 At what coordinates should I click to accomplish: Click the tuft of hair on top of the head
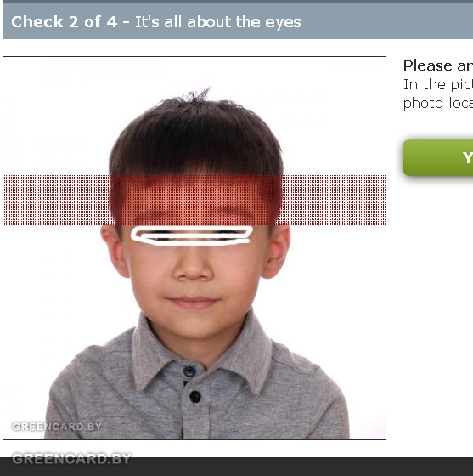(197, 95)
